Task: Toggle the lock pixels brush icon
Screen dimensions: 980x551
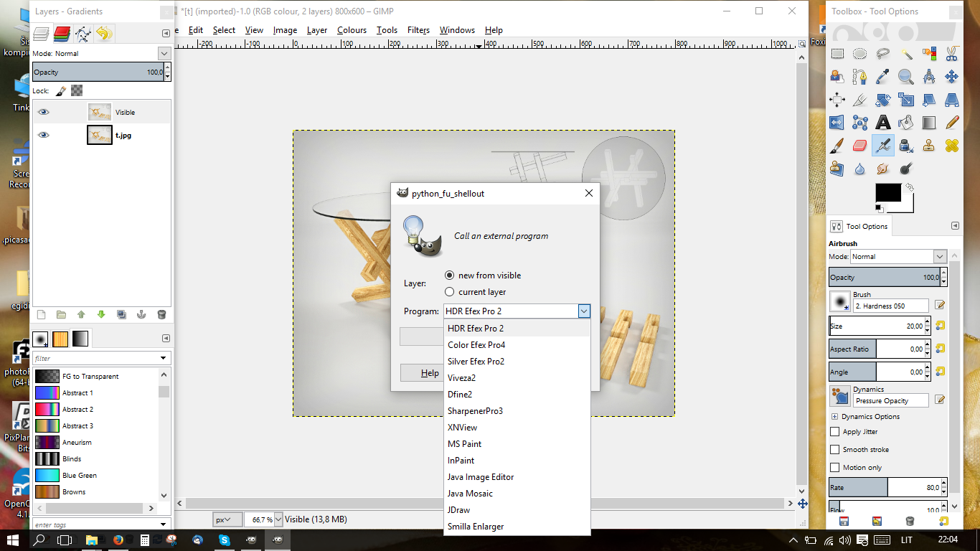Action: coord(61,90)
